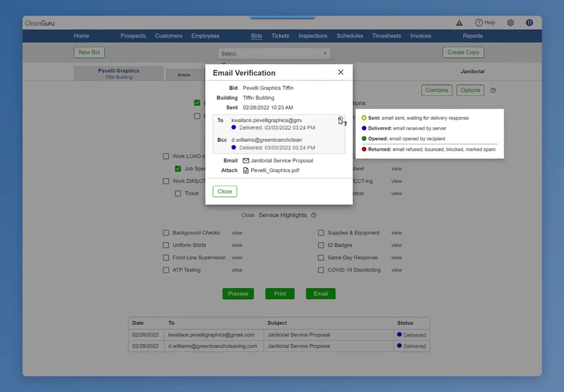Go to the Customers menu
This screenshot has width=564, height=392.
168,36
